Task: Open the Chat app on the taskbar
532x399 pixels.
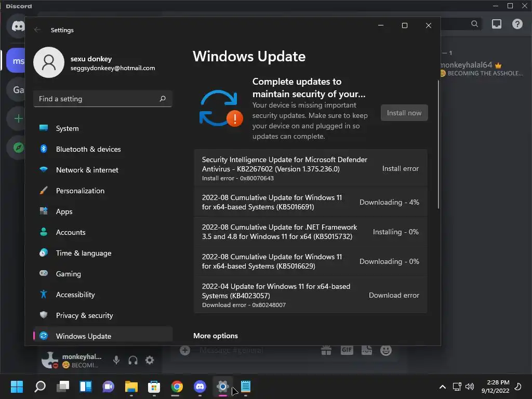Action: click(x=108, y=387)
